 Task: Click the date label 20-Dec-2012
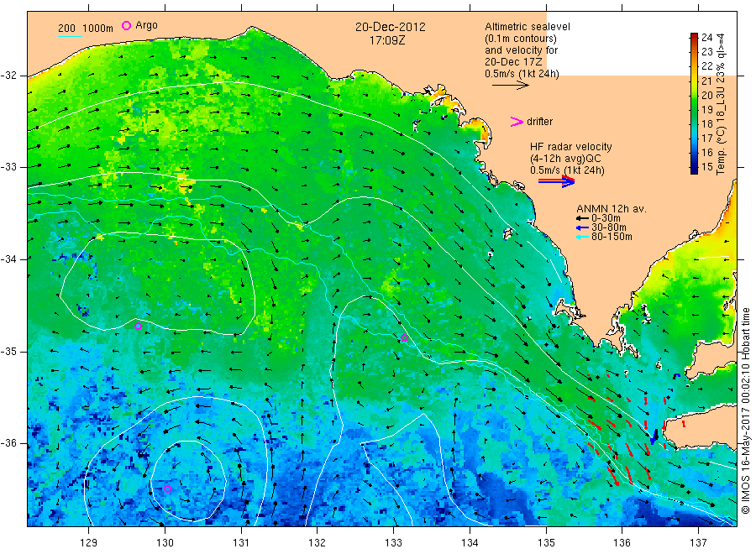[391, 27]
